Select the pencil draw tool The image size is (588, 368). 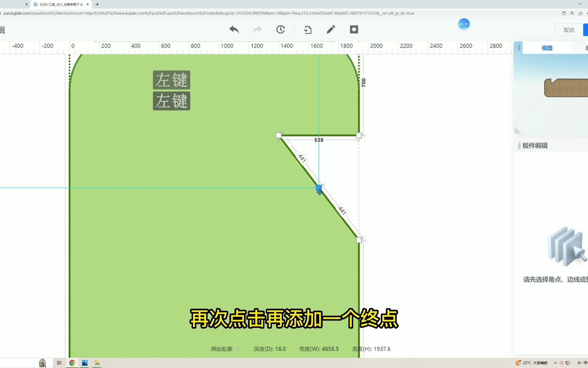pyautogui.click(x=331, y=30)
